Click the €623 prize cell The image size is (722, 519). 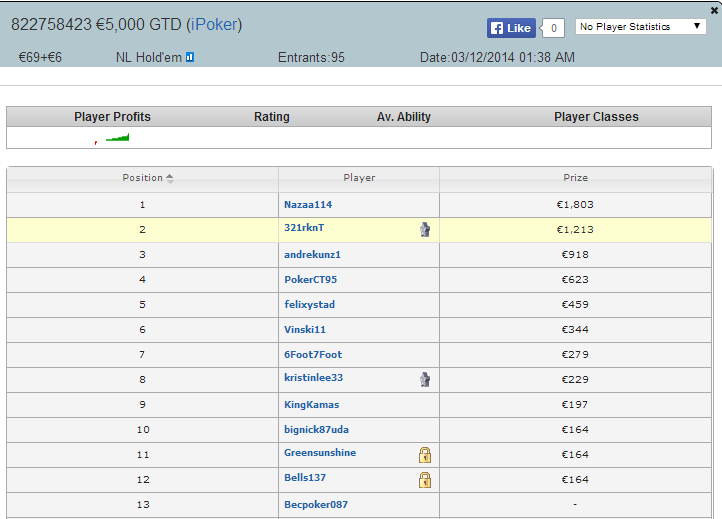point(575,280)
